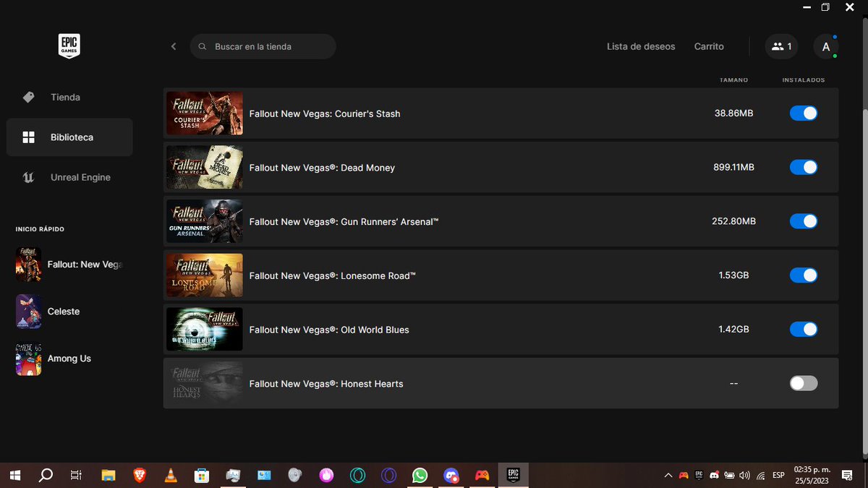Switch off Lonesome Road installed toggle

tap(804, 275)
